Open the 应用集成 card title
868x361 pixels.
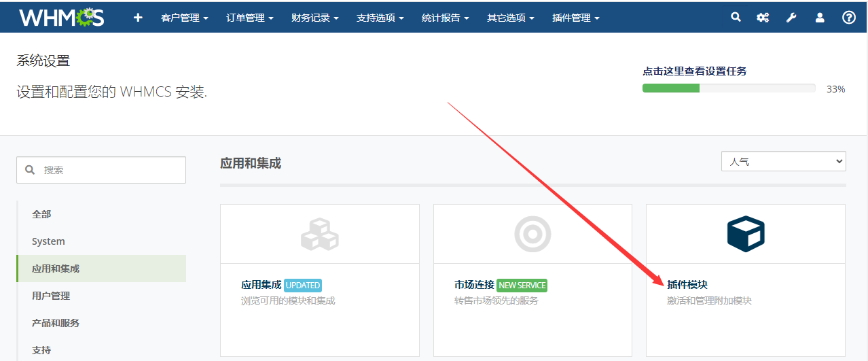261,285
